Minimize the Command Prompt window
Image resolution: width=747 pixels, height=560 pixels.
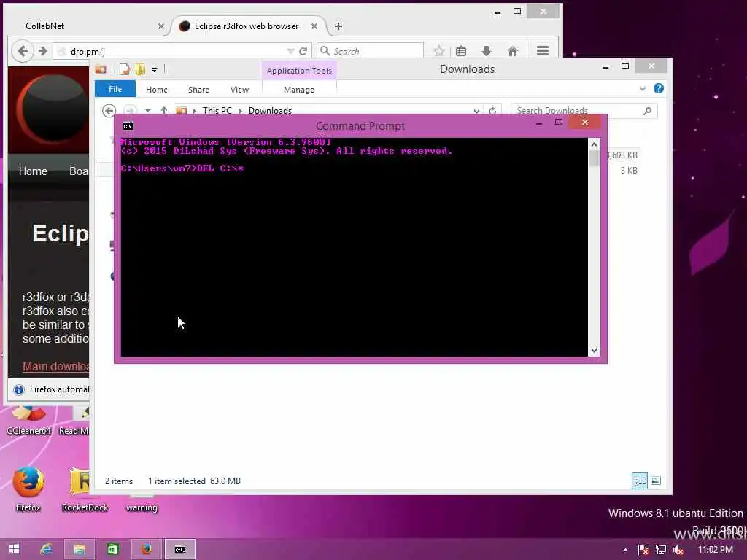pos(539,123)
